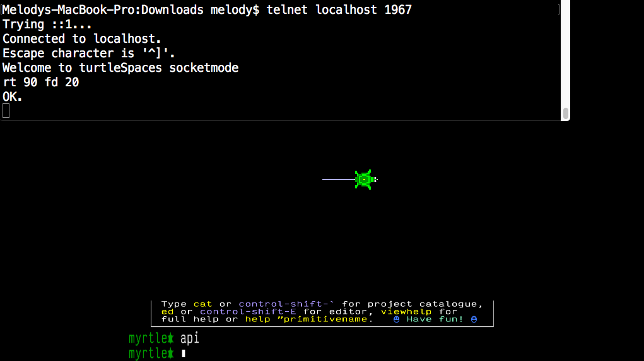Click the "telnet localhost 1967" command text
The height and width of the screenshot is (361, 644).
[339, 9]
